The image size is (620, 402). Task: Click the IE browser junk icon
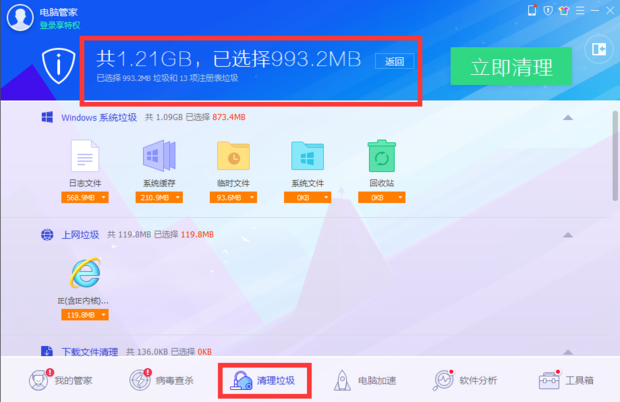click(x=85, y=272)
